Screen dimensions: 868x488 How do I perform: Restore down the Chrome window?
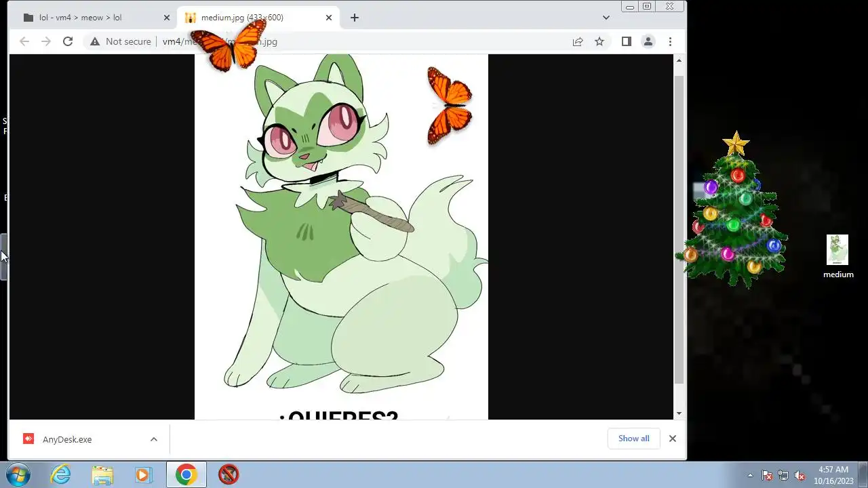point(647,6)
